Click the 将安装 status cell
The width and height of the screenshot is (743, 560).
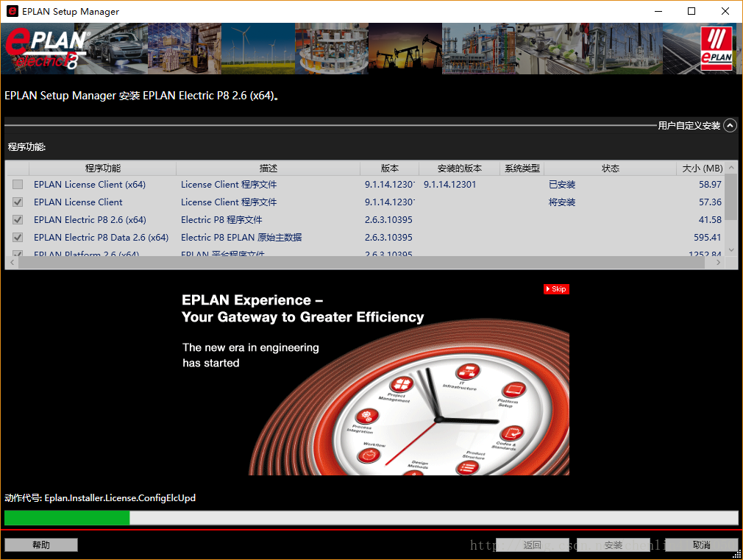click(562, 202)
